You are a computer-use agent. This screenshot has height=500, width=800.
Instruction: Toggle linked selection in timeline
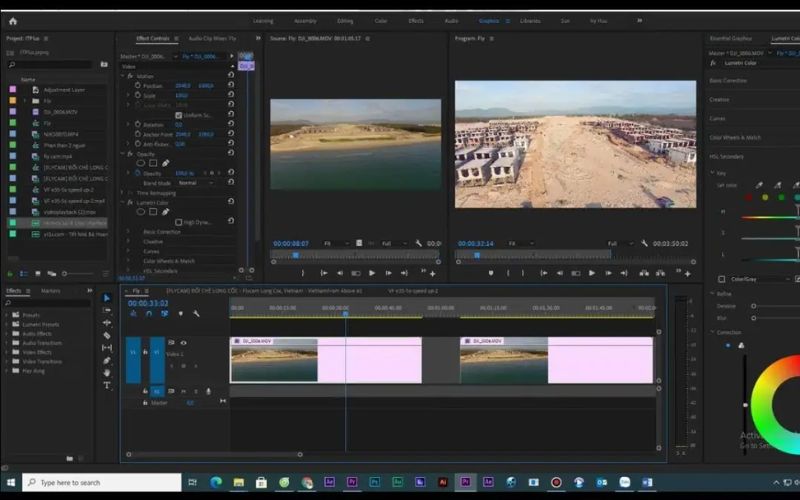click(x=164, y=314)
